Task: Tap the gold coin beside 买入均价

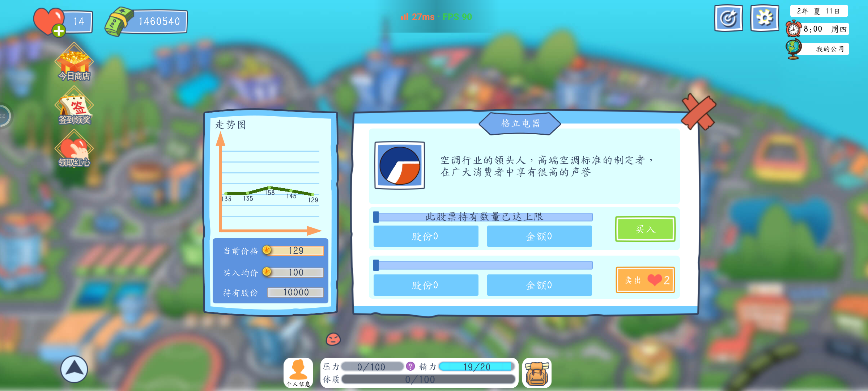Action: point(267,272)
